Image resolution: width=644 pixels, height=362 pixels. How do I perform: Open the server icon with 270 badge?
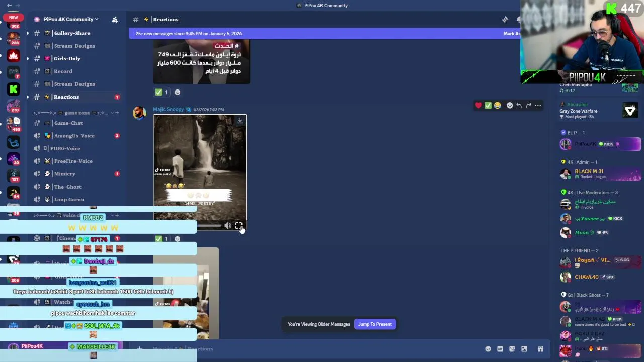pos(14,106)
